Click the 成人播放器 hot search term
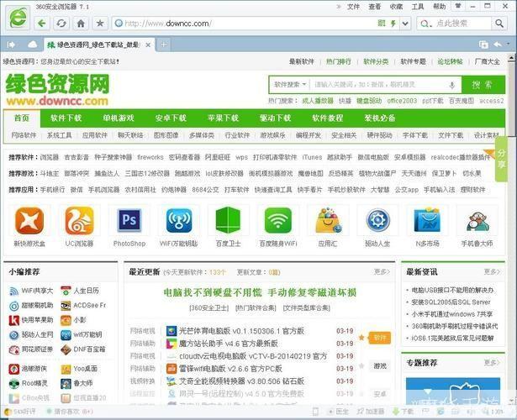517x420 pixels. click(x=318, y=101)
